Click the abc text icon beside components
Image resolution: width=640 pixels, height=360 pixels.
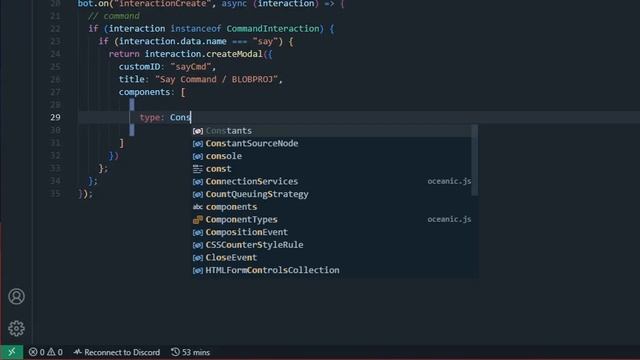pyautogui.click(x=198, y=207)
